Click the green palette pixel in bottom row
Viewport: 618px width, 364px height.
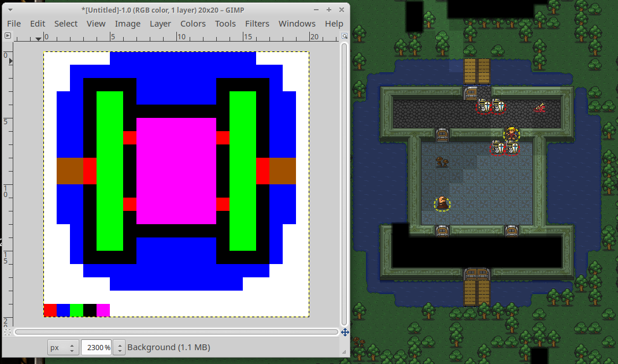pyautogui.click(x=76, y=310)
